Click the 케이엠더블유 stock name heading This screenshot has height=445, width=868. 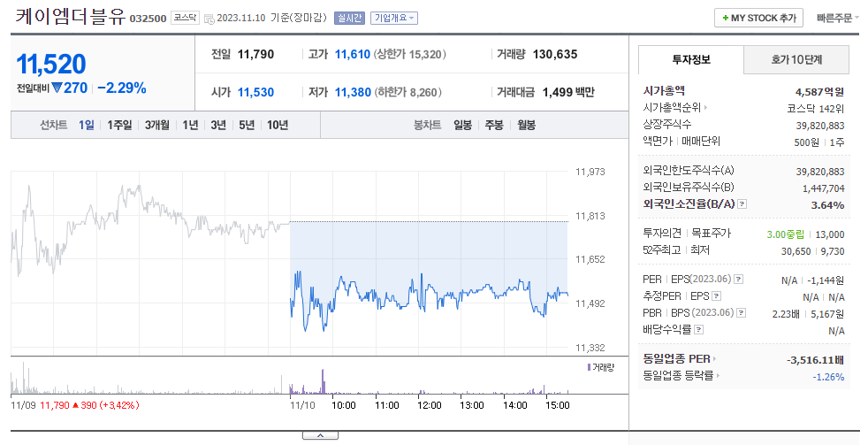pos(70,17)
